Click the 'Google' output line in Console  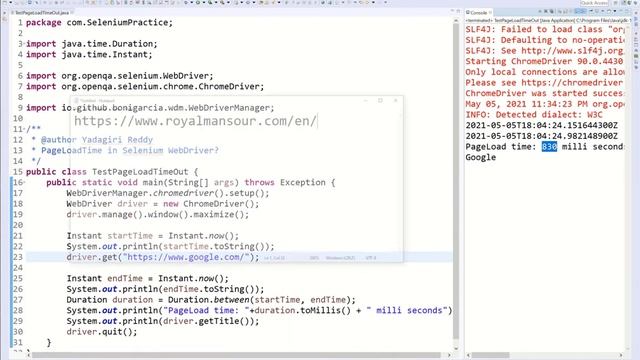(481, 158)
